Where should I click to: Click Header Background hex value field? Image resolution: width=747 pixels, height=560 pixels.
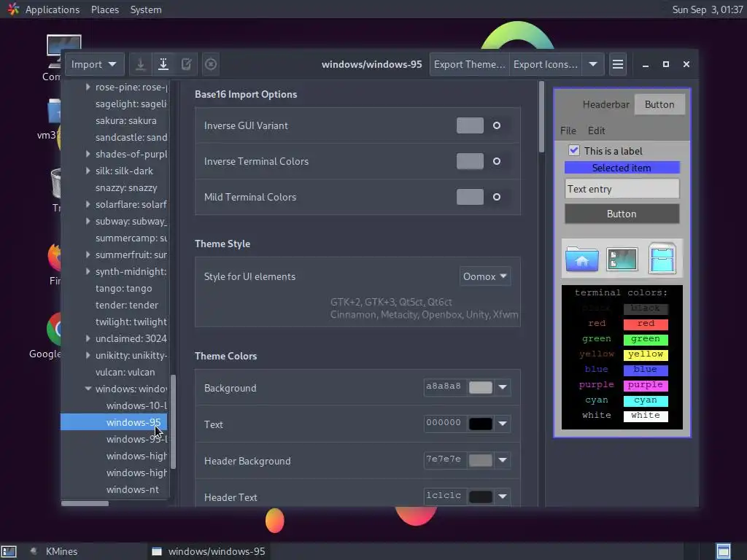click(x=444, y=459)
